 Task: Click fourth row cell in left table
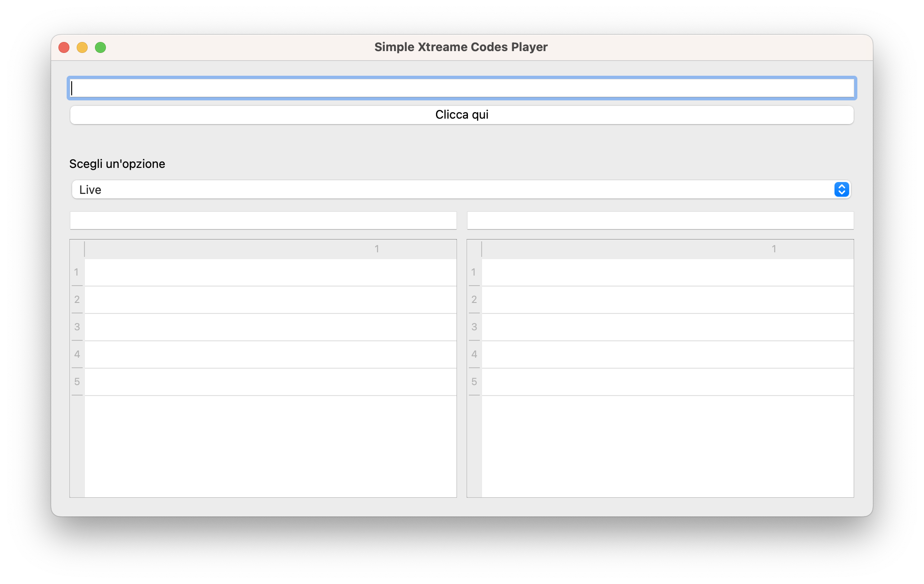[x=270, y=355]
